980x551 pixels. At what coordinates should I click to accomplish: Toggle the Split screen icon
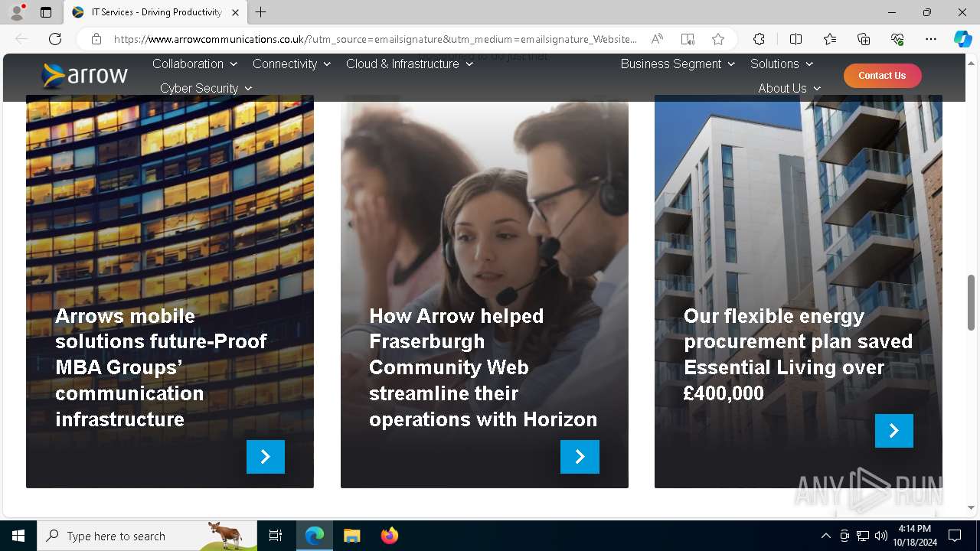(795, 39)
